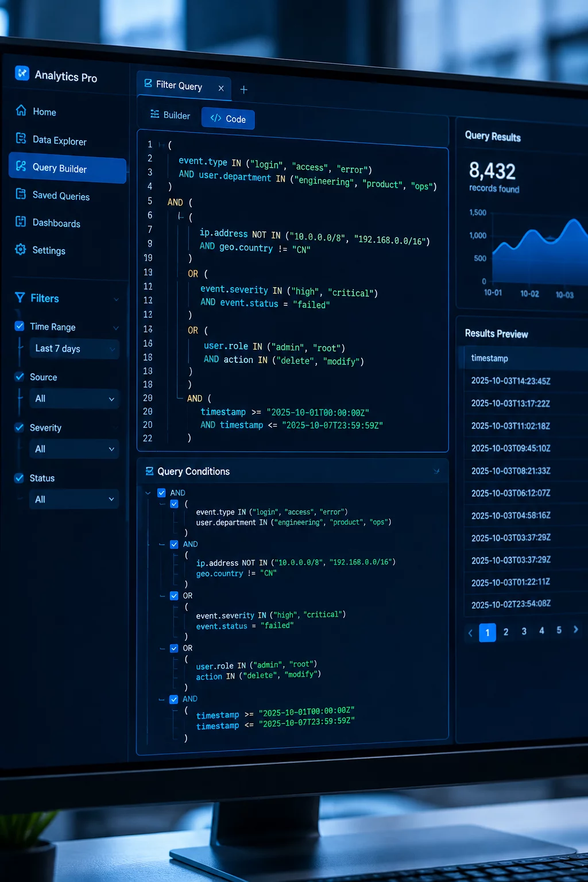
Task: Switch to the Builder view tab
Action: 170,115
